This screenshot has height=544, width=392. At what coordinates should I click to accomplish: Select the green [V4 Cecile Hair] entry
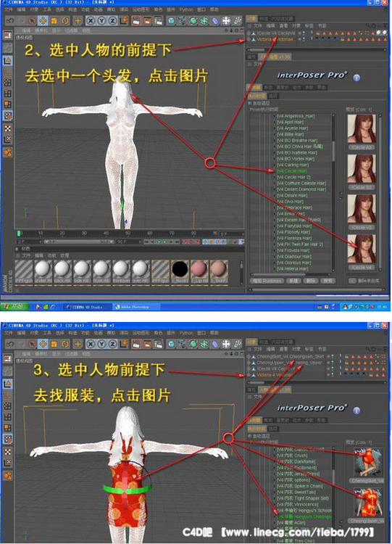point(291,170)
